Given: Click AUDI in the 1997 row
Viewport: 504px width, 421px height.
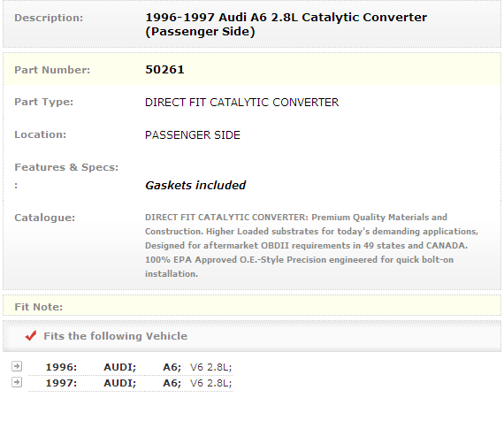Looking at the screenshot, I should [120, 383].
